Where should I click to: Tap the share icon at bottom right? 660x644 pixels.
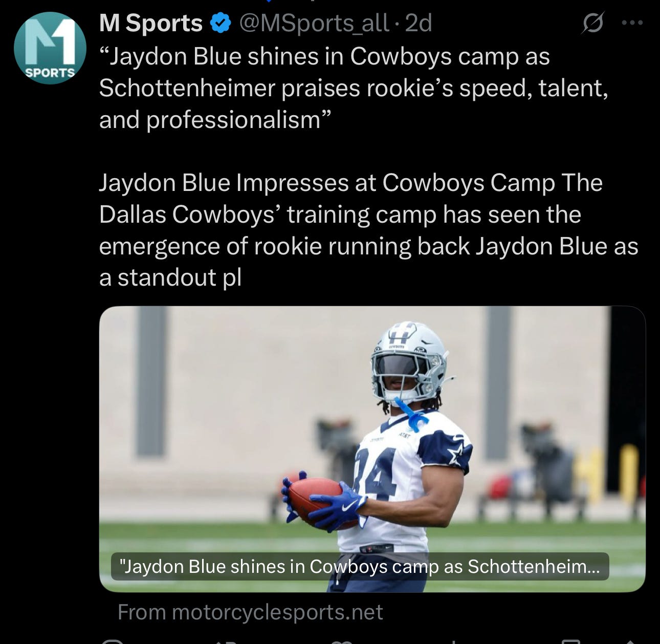[630, 641]
